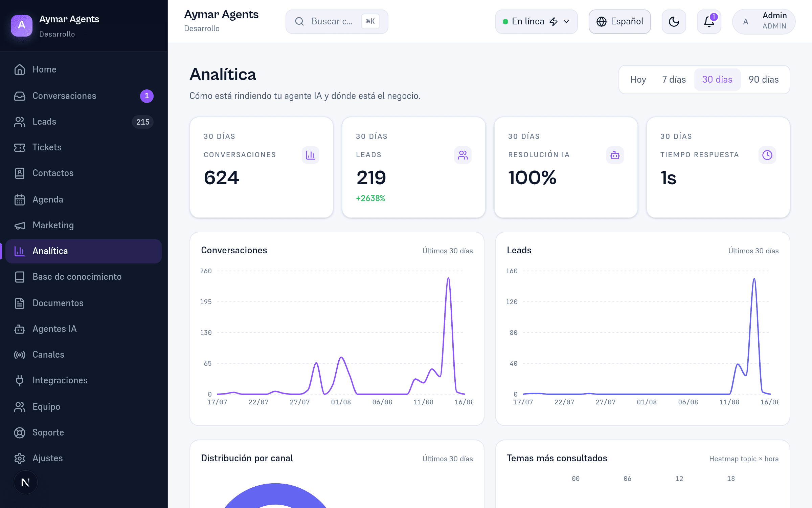The image size is (812, 508).
Task: Click the Agenda calendar icon
Action: (x=20, y=199)
